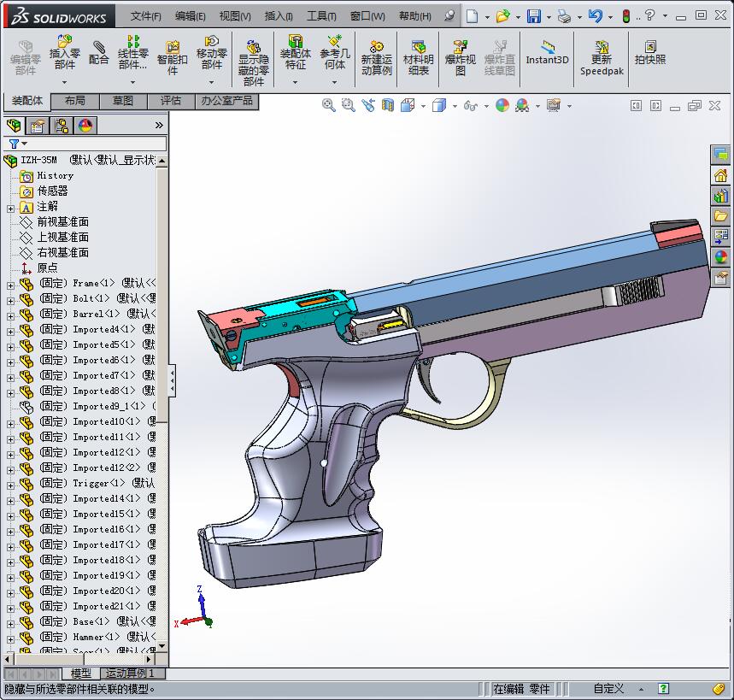Screen dimensions: 734x700
Task: Click Show Hidden Components (显示隐藏的零部件)
Action: pyautogui.click(x=253, y=62)
